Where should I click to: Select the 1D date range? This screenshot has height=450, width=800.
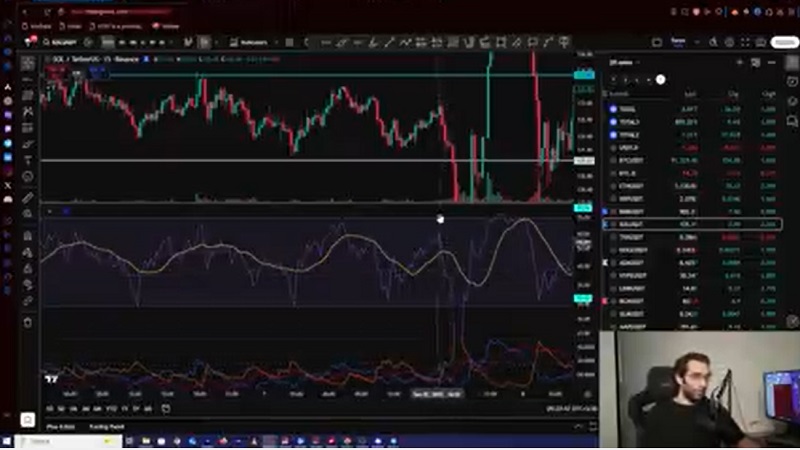pos(50,408)
